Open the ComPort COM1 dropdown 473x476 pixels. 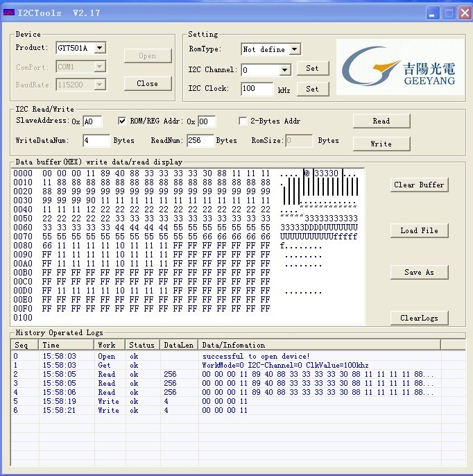(100, 67)
